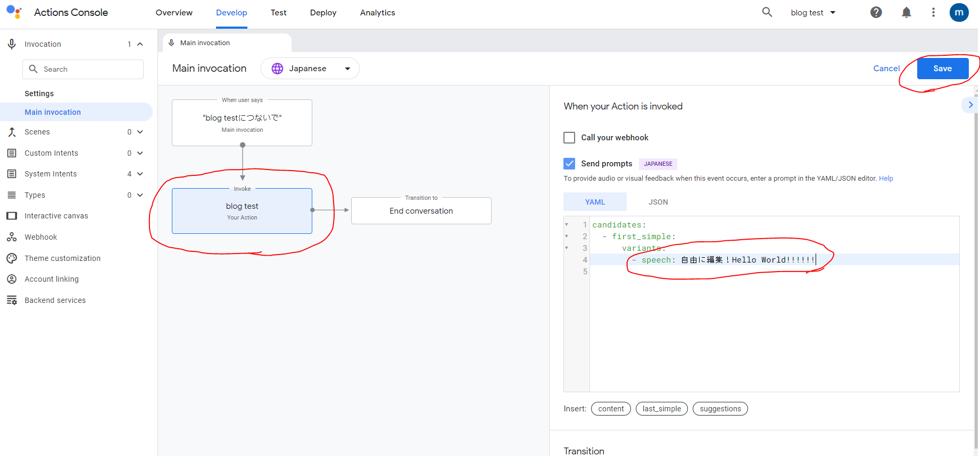Expand the Scenes section chevron
The width and height of the screenshot is (980, 456).
140,132
